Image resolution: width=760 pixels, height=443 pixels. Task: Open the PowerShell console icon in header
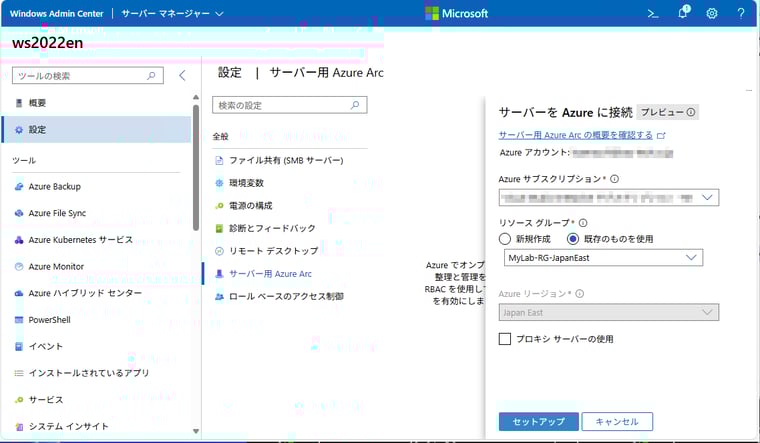[x=653, y=14]
